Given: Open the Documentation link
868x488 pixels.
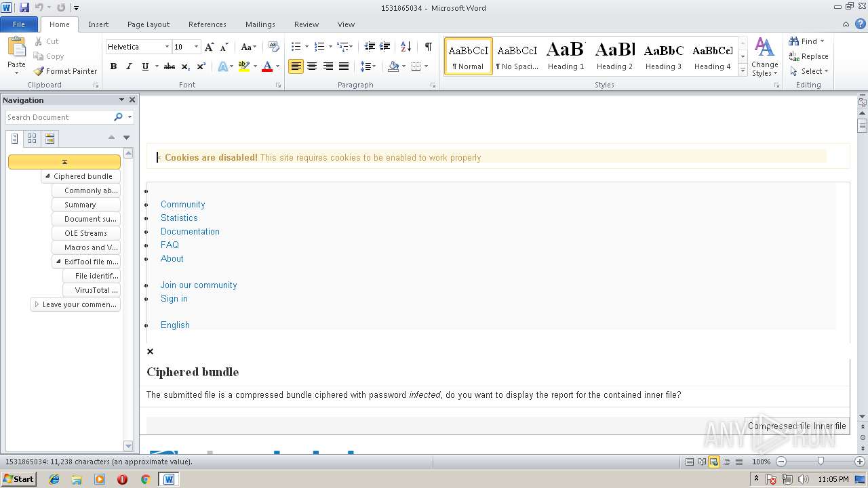Looking at the screenshot, I should pyautogui.click(x=190, y=231).
